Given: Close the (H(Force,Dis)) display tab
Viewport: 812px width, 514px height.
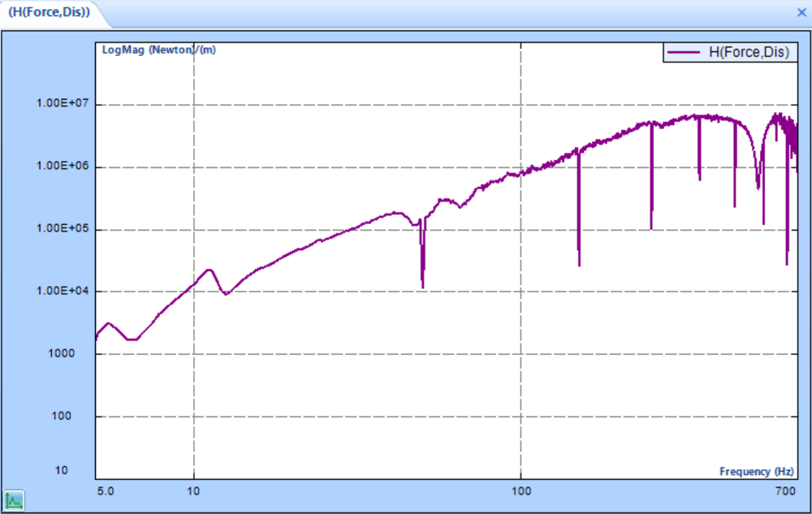Looking at the screenshot, I should pos(801,12).
